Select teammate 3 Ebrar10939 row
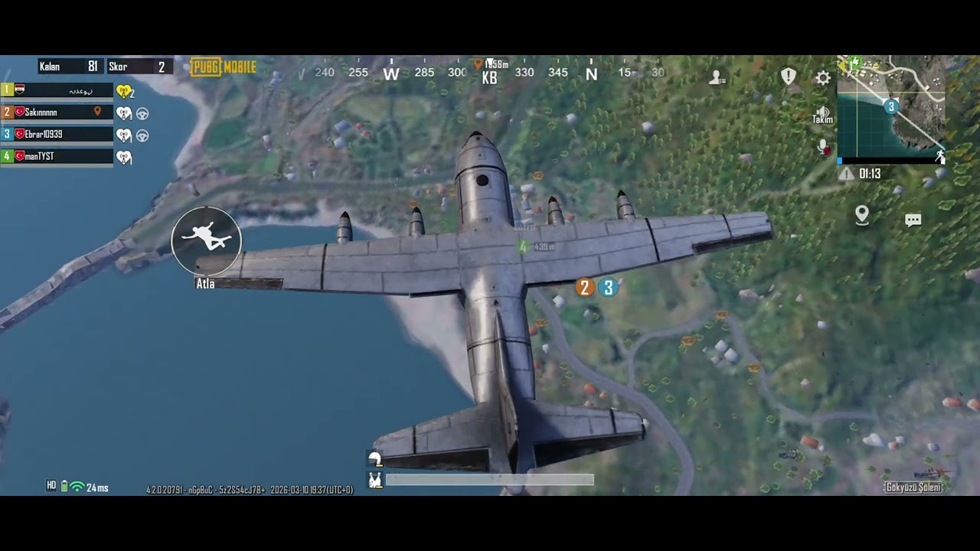Screen dimensions: 980x551 (x=57, y=135)
